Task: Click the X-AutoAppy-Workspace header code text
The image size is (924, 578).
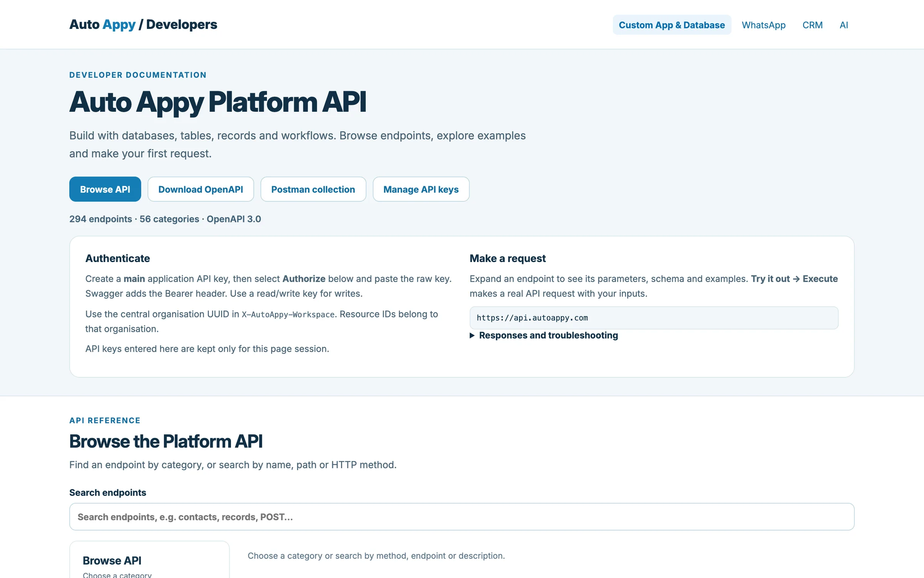Action: [x=288, y=314]
